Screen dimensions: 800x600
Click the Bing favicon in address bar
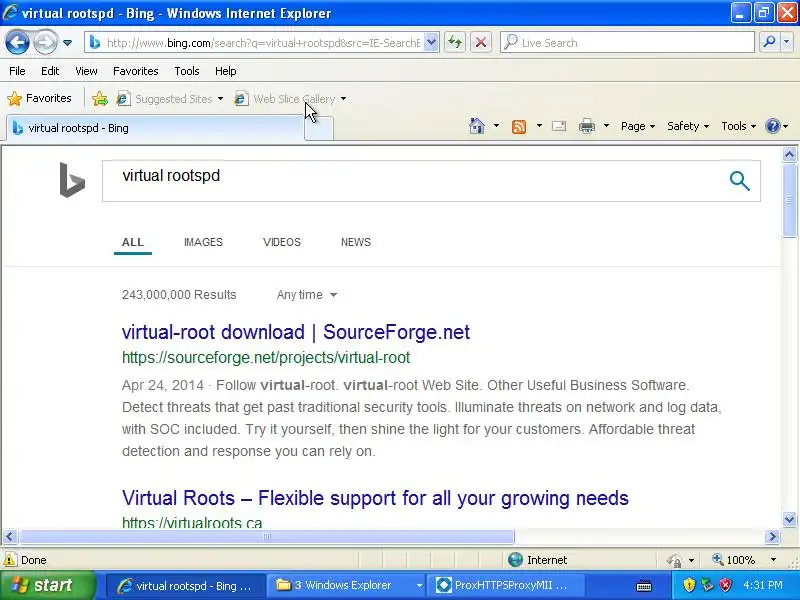(95, 43)
